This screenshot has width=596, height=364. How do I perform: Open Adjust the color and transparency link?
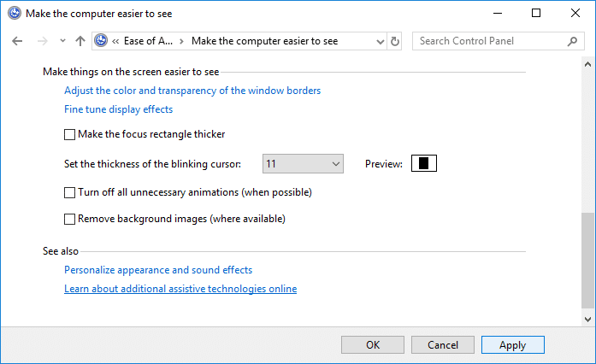pyautogui.click(x=192, y=90)
